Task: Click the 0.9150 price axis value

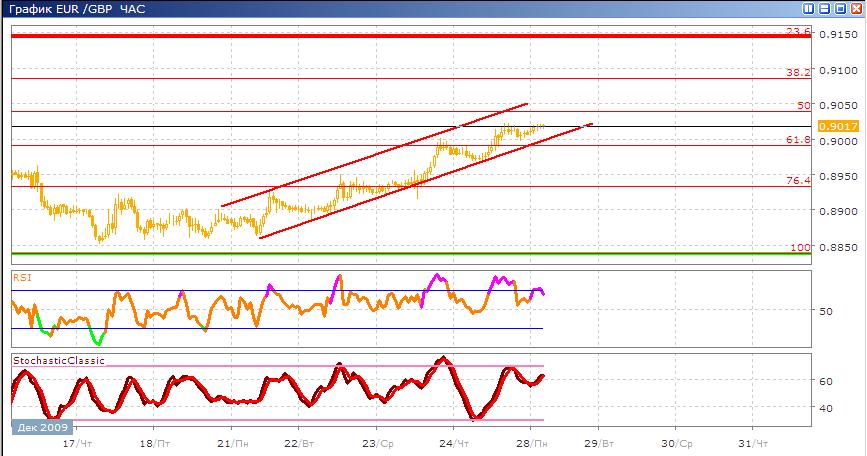Action: [836, 36]
